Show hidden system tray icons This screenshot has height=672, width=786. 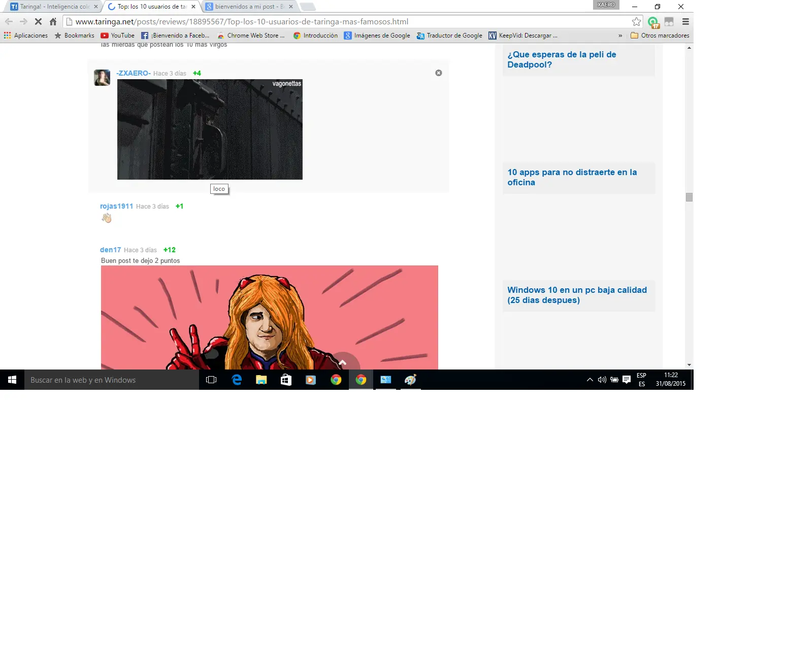coord(589,380)
